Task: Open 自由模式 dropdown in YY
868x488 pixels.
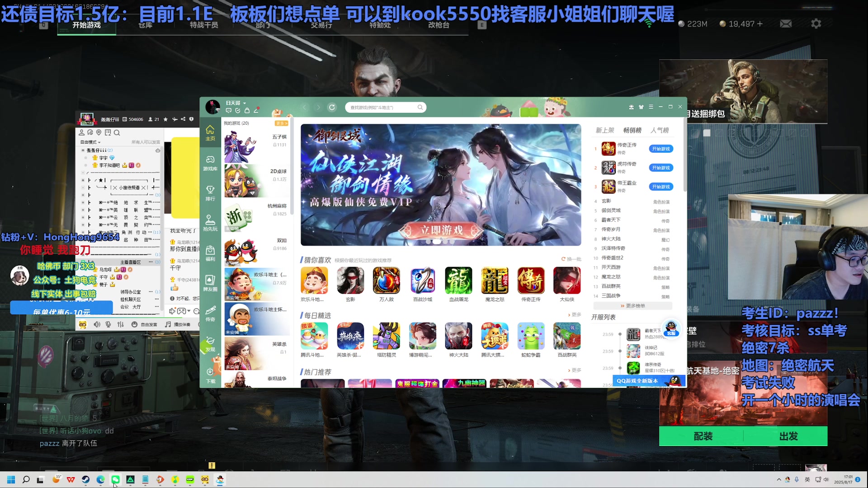Action: (x=90, y=142)
